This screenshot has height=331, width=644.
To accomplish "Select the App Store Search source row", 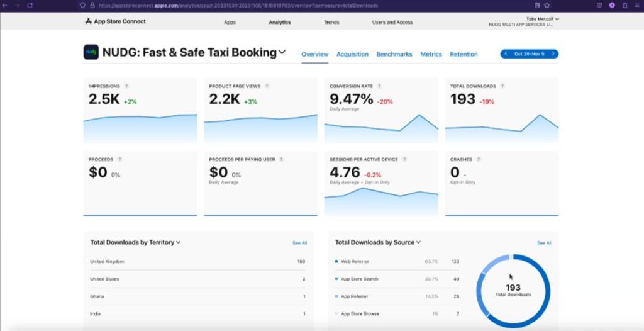I will click(397, 279).
